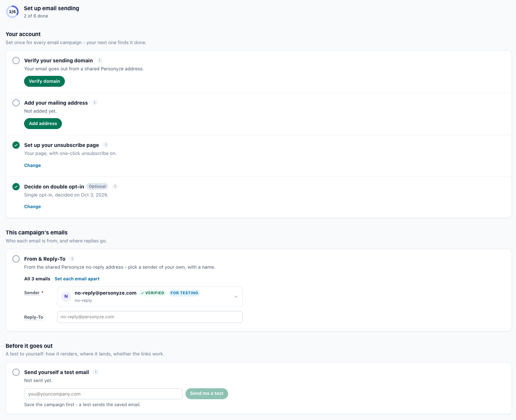Click info icon beside Set up your unsubscribe page
This screenshot has width=516, height=420.
pos(106,145)
